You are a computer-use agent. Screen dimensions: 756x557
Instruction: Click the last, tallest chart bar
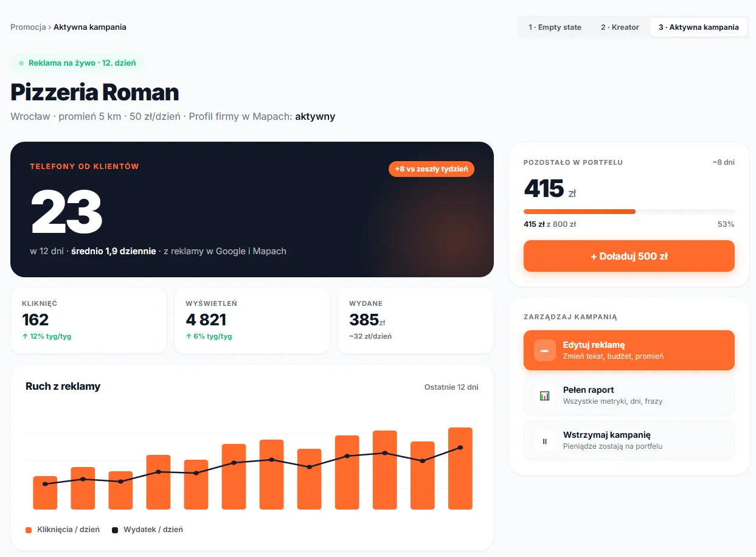(x=460, y=468)
